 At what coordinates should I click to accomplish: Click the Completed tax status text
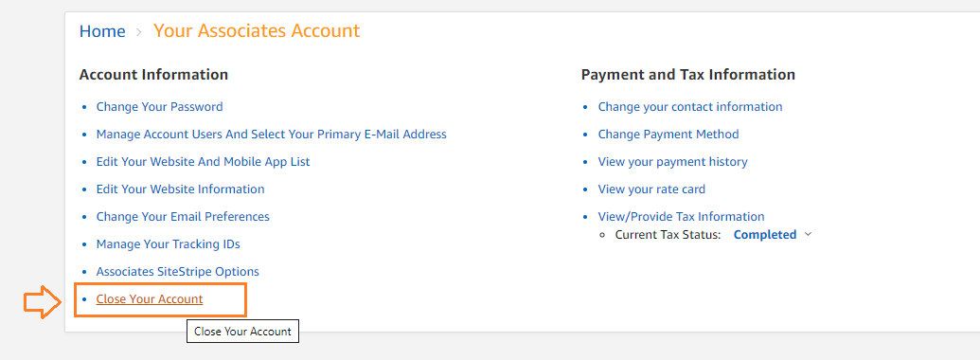764,235
